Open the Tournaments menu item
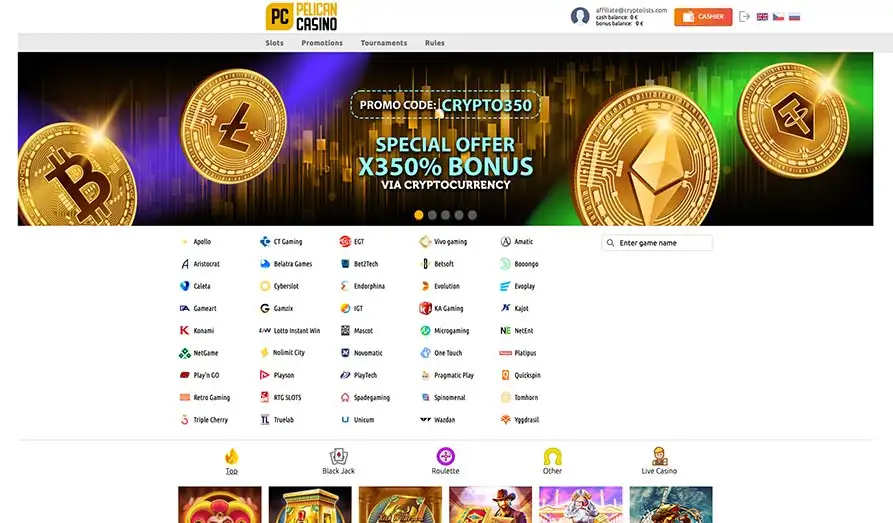893x523 pixels. (384, 43)
